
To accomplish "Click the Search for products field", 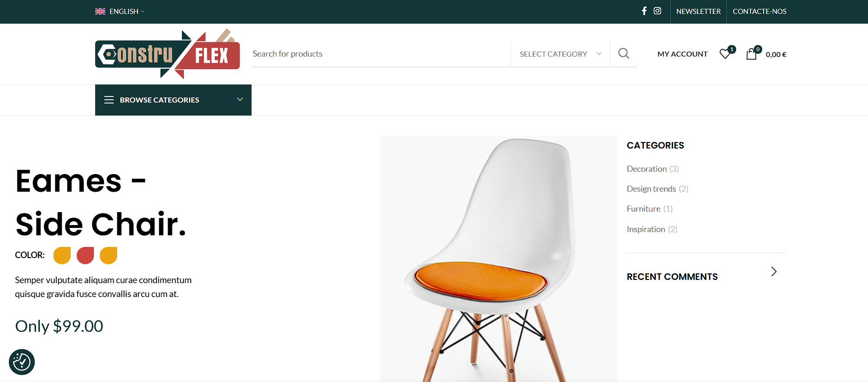I will coord(381,54).
